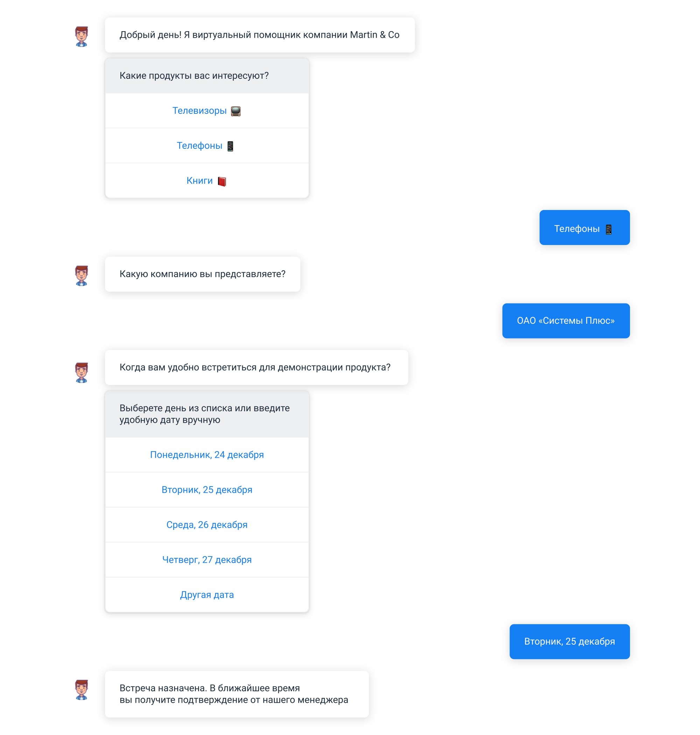This screenshot has height=735, width=700.
Task: Choose the Телевизоры product option
Action: pyautogui.click(x=207, y=111)
